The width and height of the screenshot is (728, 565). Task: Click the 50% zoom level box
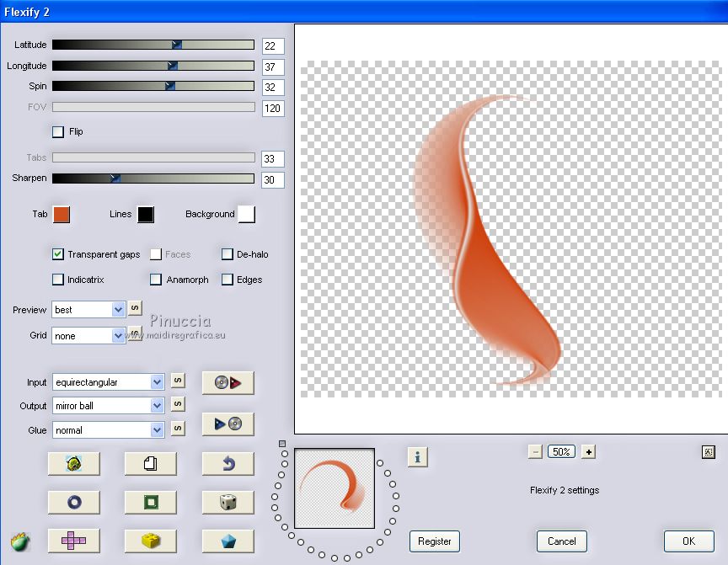pos(562,452)
